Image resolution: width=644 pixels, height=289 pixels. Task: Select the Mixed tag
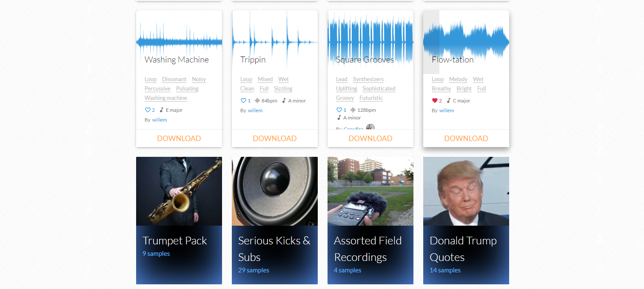(x=265, y=79)
